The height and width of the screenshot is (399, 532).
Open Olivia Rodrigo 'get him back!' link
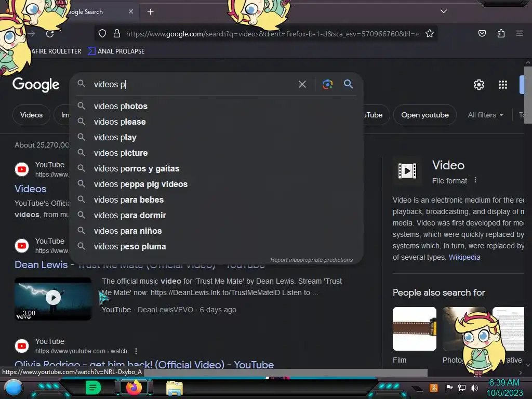click(144, 364)
